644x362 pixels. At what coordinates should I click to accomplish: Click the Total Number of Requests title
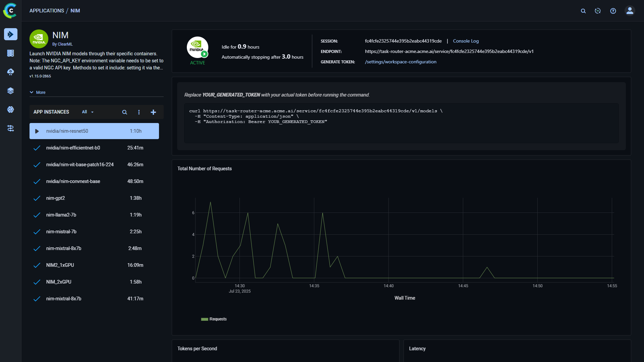pos(205,169)
